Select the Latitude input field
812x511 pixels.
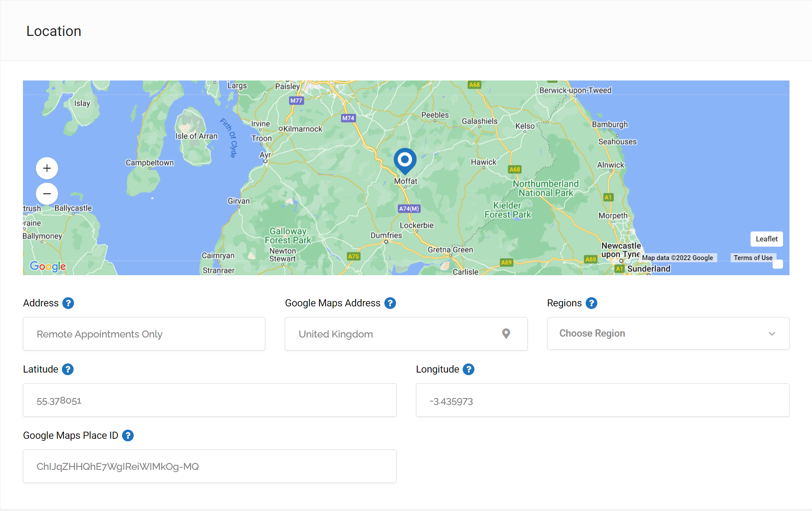click(x=209, y=400)
